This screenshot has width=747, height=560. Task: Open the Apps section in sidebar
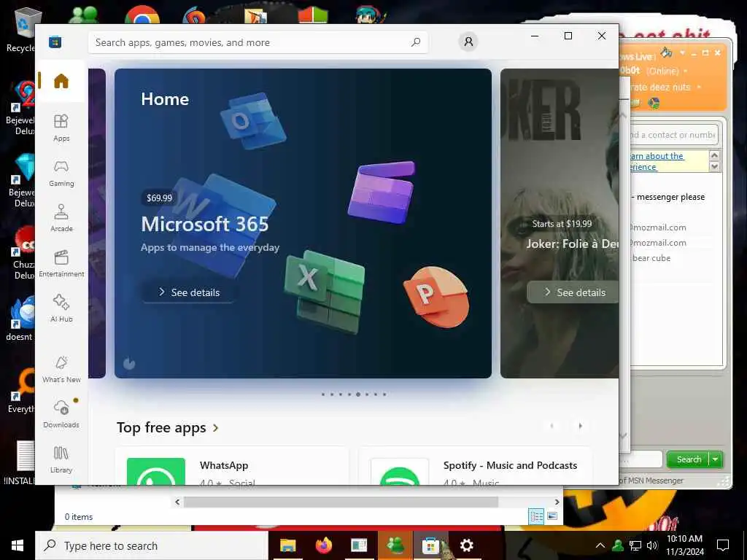tap(61, 128)
